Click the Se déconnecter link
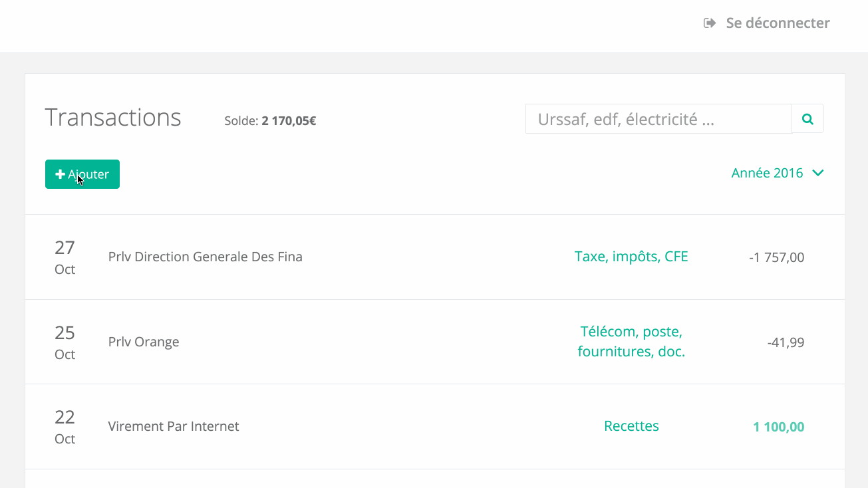868x488 pixels. click(767, 23)
